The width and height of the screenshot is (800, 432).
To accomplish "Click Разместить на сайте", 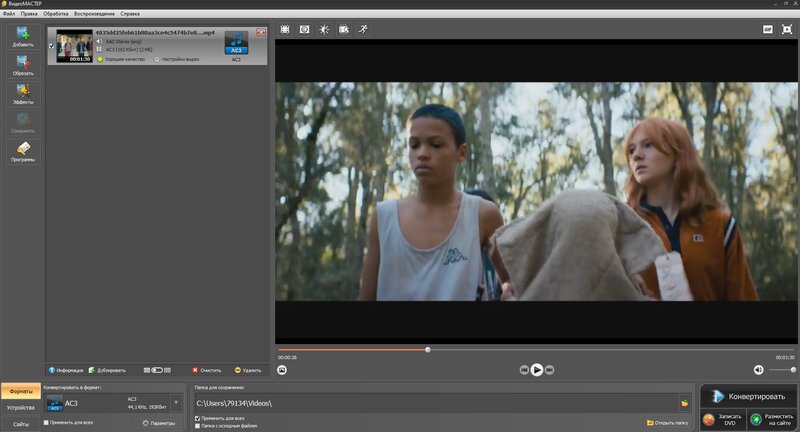I will point(771,420).
